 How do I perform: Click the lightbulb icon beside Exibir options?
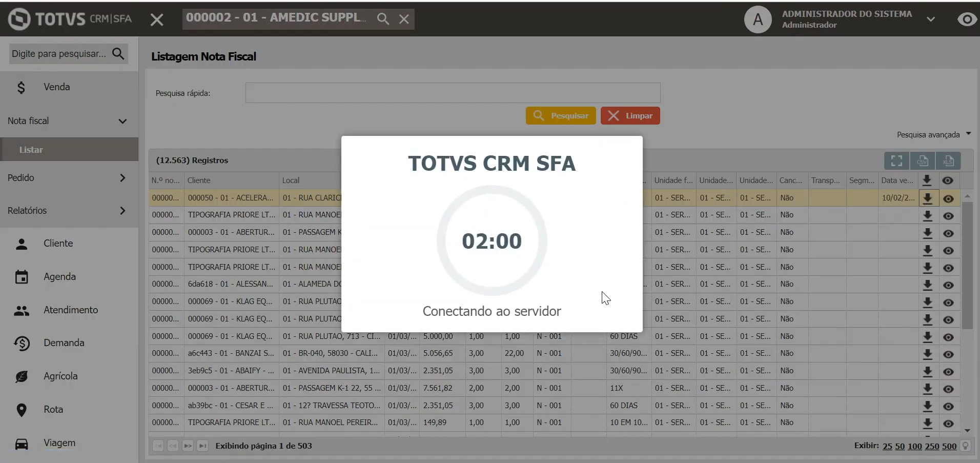pos(966,446)
